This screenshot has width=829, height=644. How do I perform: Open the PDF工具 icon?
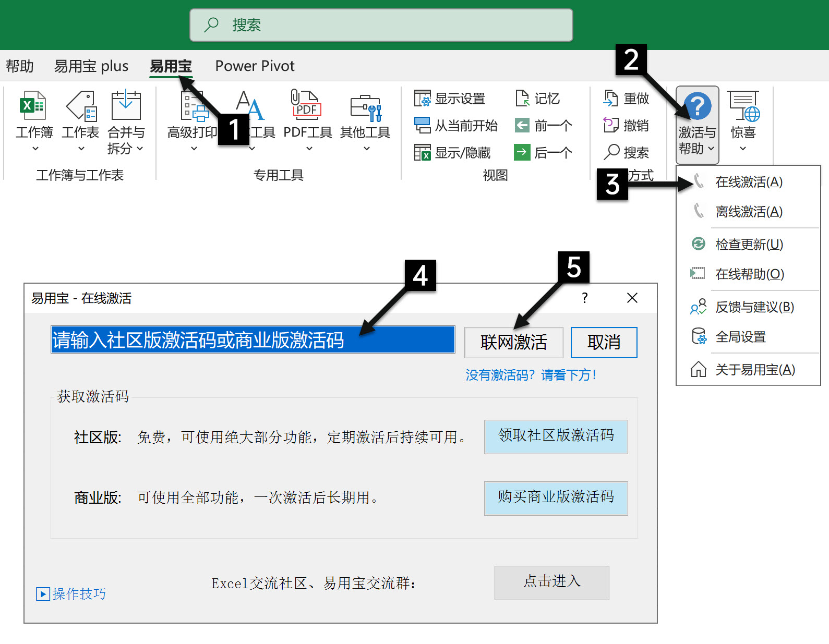(306, 105)
